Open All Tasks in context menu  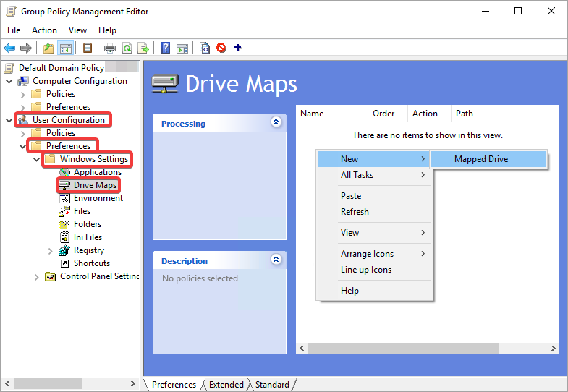(375, 175)
